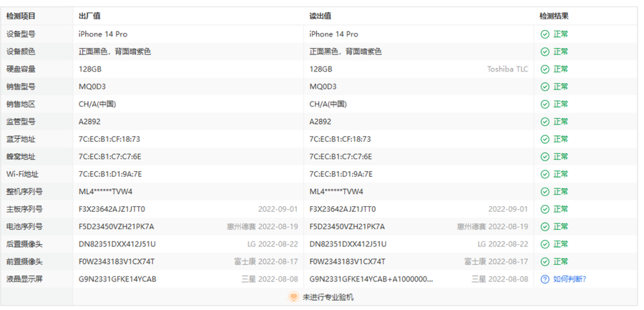
Task: Click factory serial ML4******TVW4
Action: tap(106, 192)
